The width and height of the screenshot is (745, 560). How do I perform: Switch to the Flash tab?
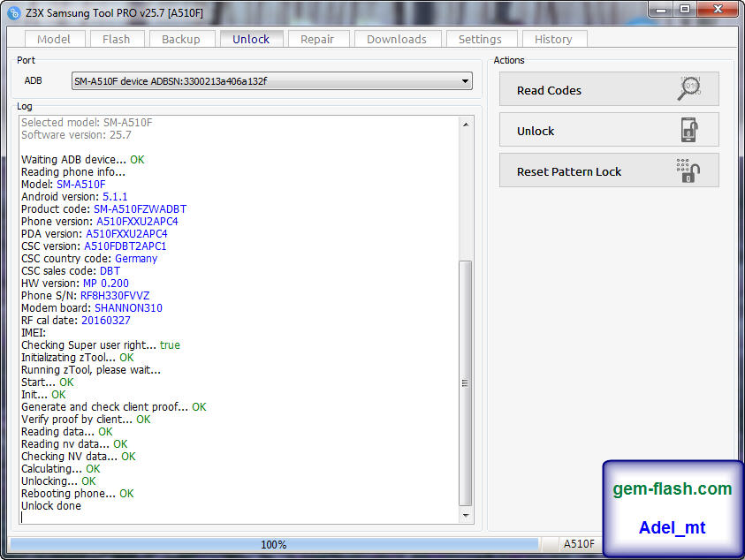coord(116,39)
